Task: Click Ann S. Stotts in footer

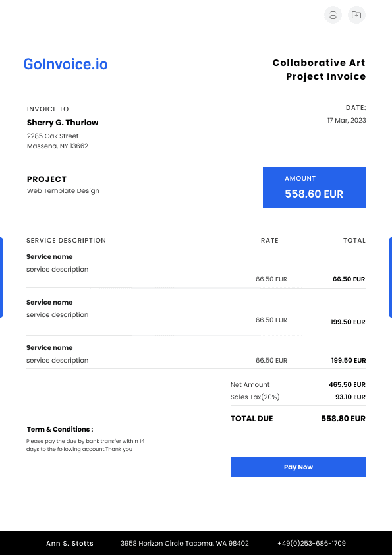Action: click(x=70, y=543)
